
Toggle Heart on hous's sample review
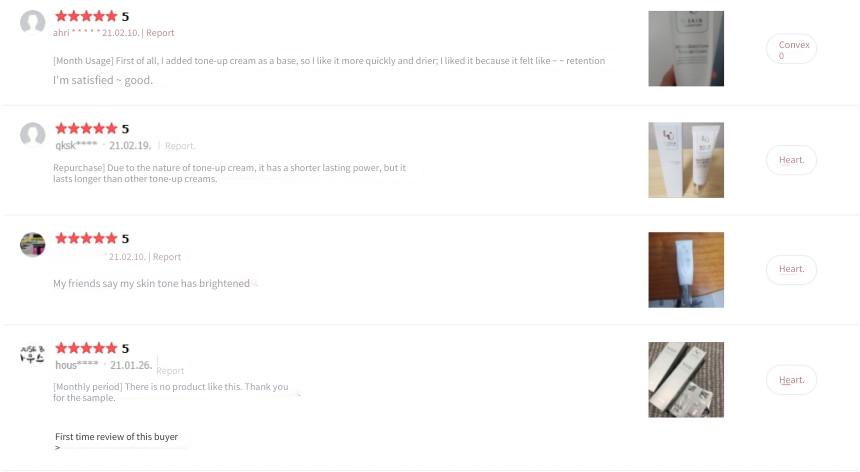pyautogui.click(x=791, y=380)
